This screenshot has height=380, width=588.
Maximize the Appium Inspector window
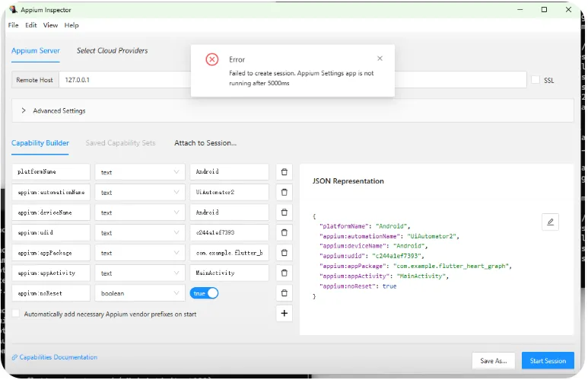tap(544, 9)
